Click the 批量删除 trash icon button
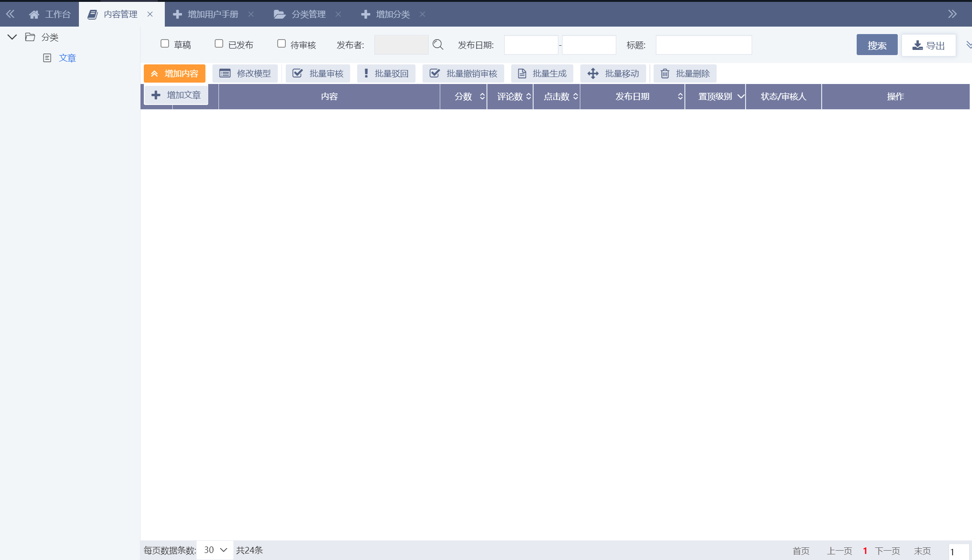The width and height of the screenshot is (972, 560). tap(685, 74)
